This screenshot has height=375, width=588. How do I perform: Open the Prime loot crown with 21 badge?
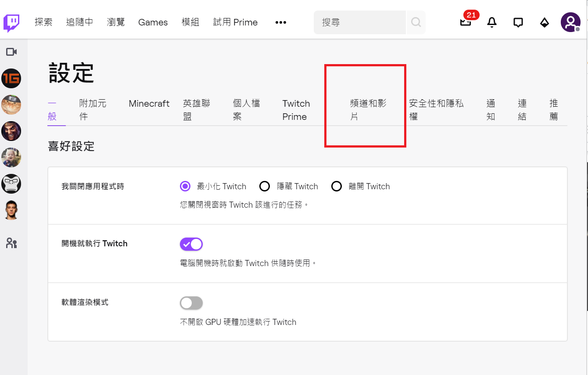[466, 22]
